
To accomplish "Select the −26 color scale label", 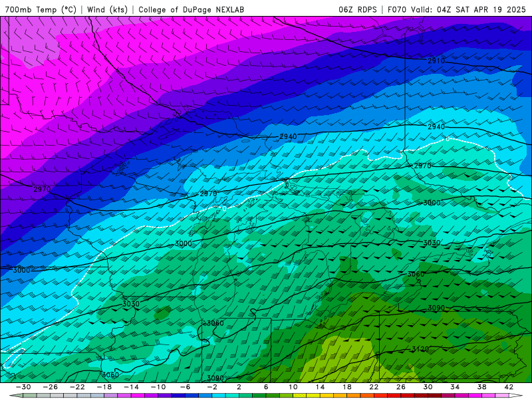I will [x=51, y=387].
